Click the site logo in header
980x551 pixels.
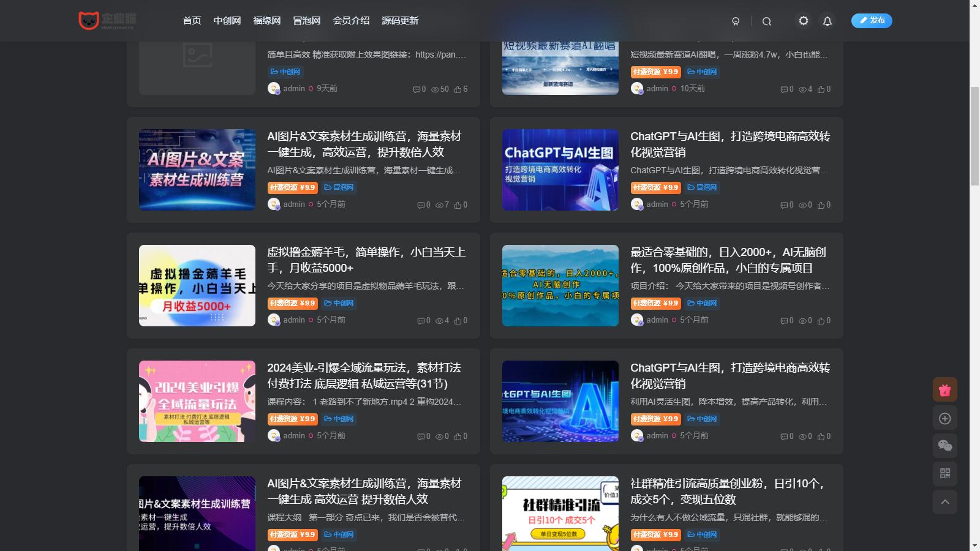click(x=108, y=21)
